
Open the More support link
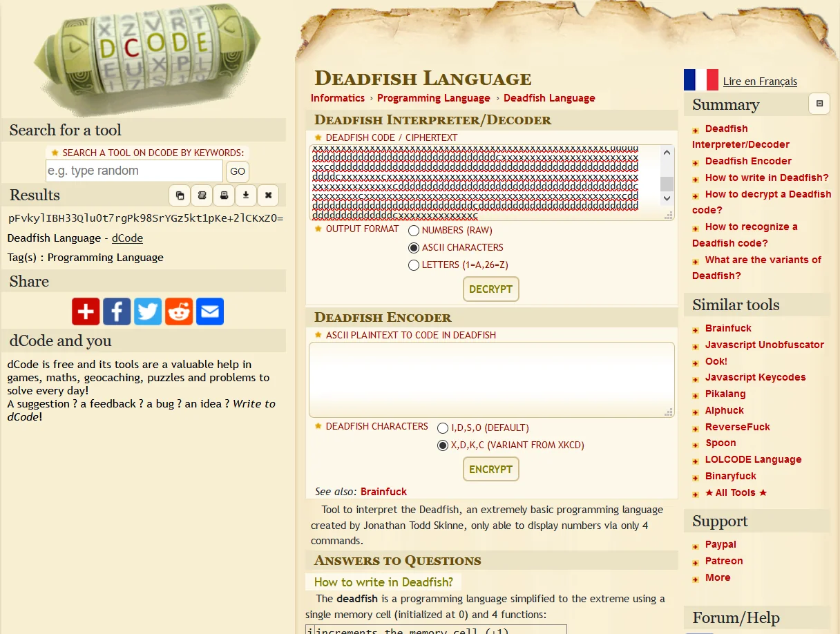(718, 577)
